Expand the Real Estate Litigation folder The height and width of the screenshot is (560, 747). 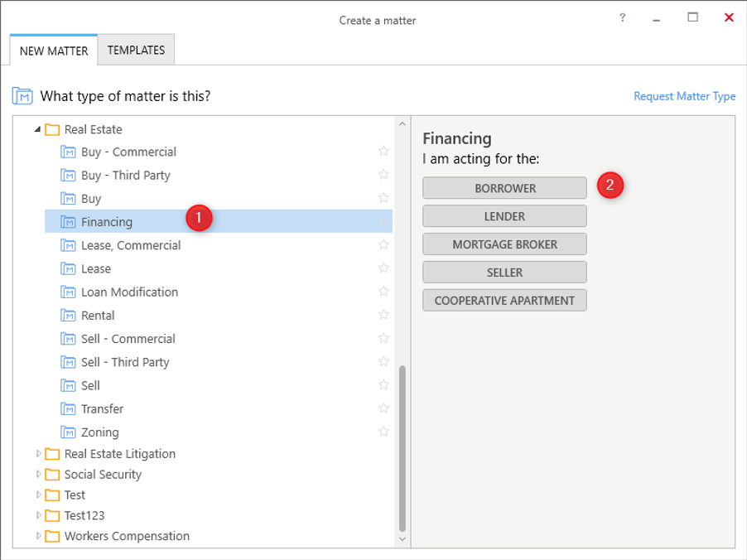pyautogui.click(x=39, y=454)
